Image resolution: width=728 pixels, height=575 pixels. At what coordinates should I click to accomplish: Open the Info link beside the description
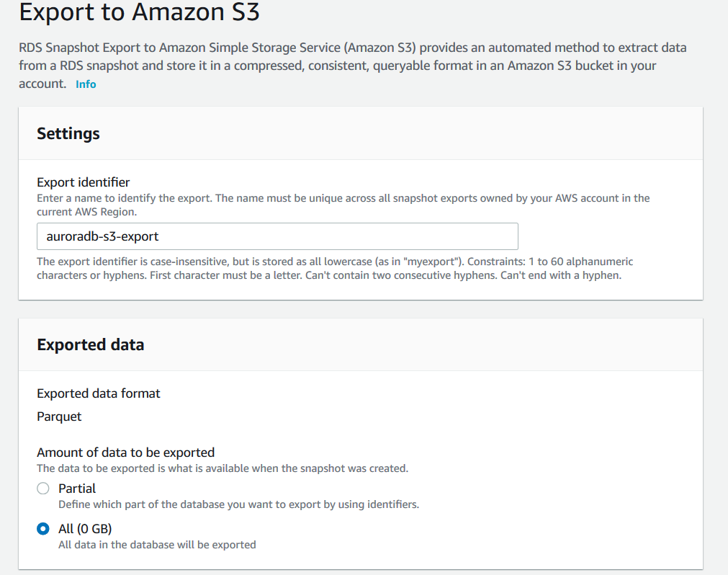(x=86, y=84)
